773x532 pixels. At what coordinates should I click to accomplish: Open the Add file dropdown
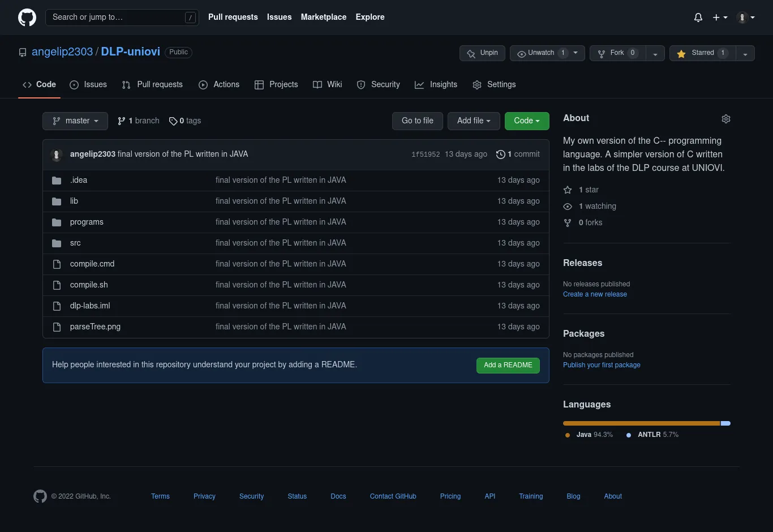(474, 121)
